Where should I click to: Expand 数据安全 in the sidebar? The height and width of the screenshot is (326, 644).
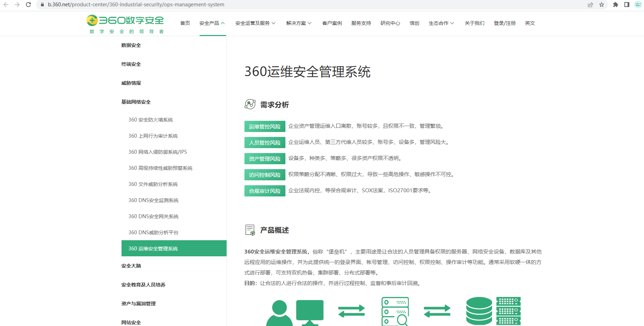coord(131,45)
